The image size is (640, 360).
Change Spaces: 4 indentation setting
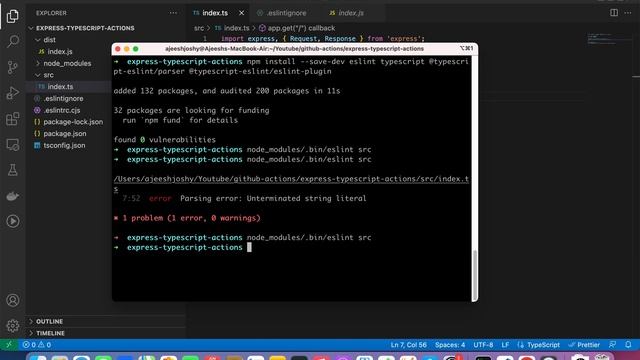point(450,345)
